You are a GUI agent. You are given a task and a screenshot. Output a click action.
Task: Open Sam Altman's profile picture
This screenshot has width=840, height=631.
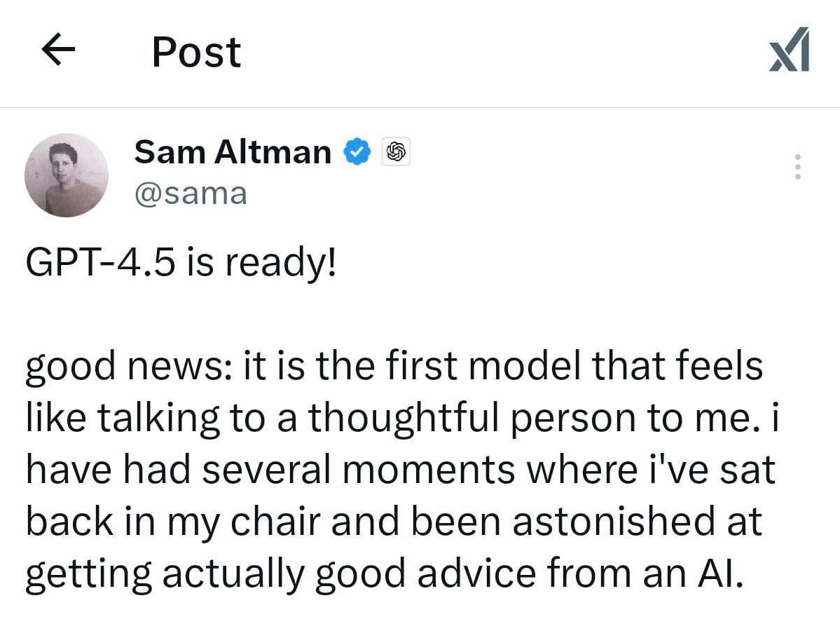[x=67, y=175]
